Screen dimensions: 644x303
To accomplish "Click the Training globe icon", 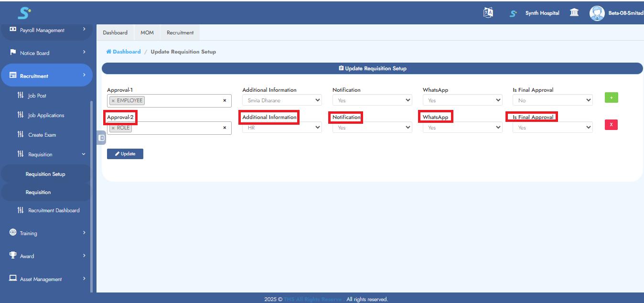I will tap(13, 233).
